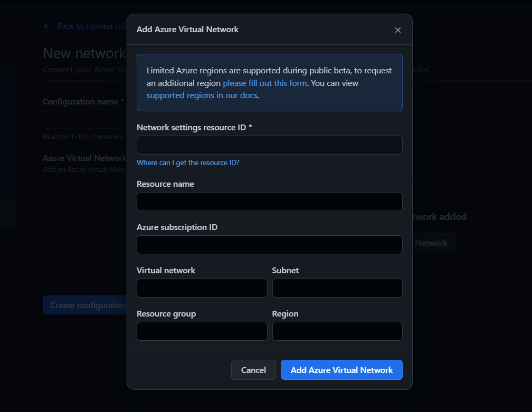This screenshot has height=412, width=532.
Task: Select the 'Virtual network' label
Action: [166, 271]
